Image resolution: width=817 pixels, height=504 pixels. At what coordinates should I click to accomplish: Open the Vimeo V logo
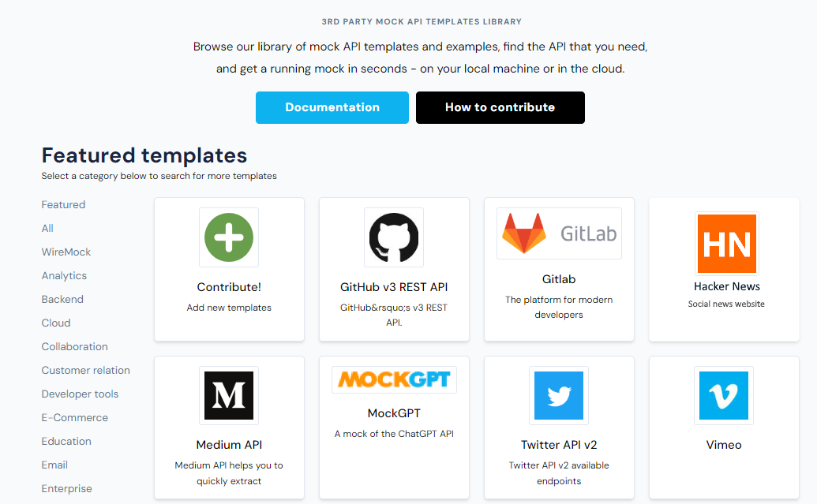point(724,396)
